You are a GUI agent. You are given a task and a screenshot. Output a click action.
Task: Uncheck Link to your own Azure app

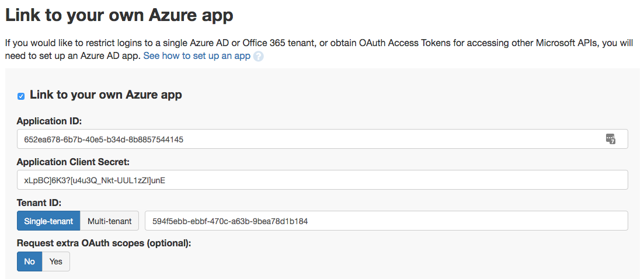[x=21, y=96]
